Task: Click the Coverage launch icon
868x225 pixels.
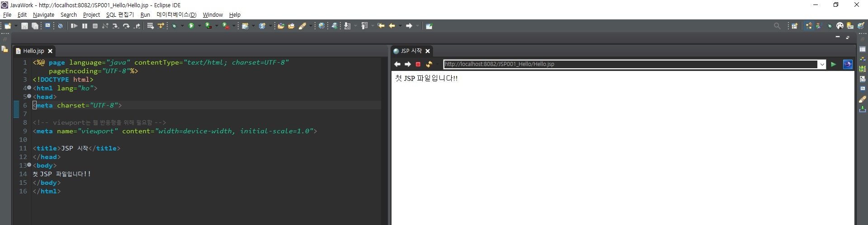Action: click(208, 26)
